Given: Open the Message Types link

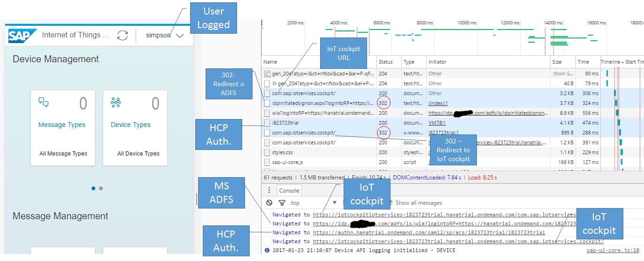Looking at the screenshot, I should (x=62, y=125).
